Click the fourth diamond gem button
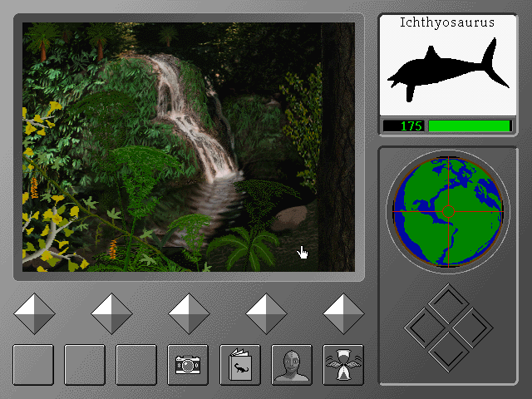 coord(266,314)
